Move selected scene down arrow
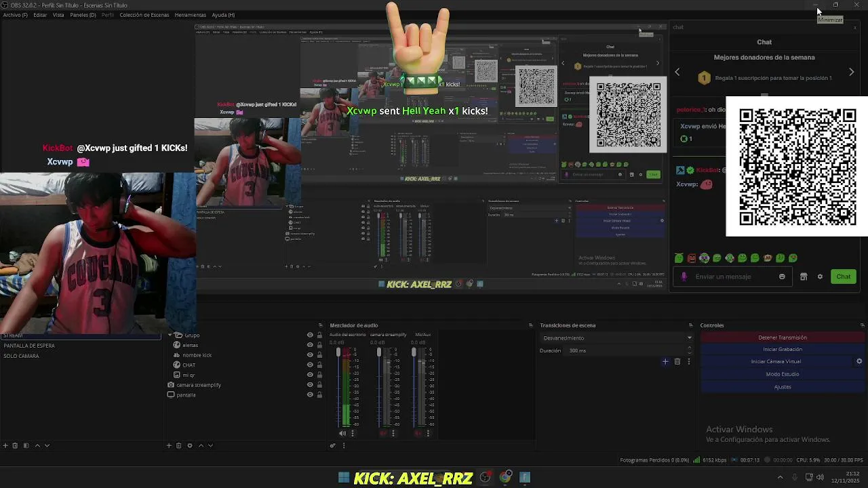Viewport: 868px width, 488px height. (x=47, y=445)
